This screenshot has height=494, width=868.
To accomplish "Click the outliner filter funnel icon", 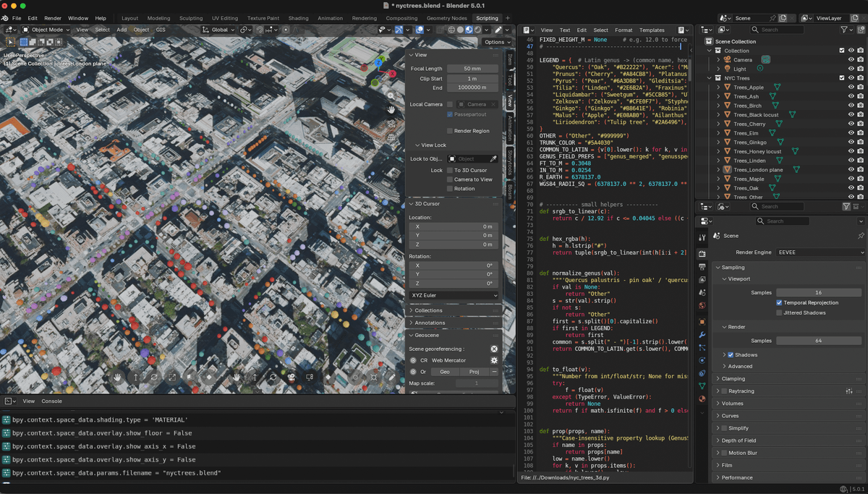I will 844,30.
